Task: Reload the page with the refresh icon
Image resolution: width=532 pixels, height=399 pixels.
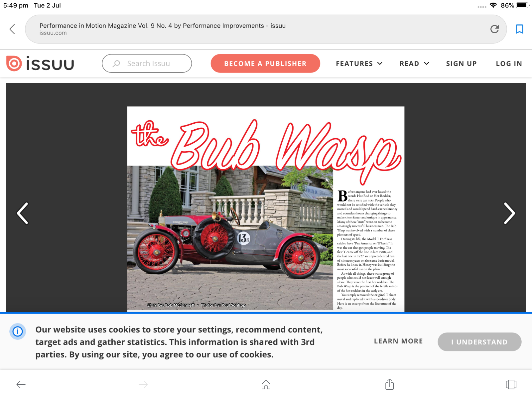Action: coord(494,29)
